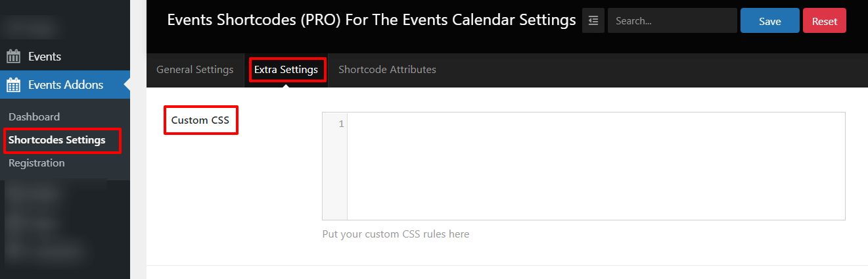Click inside the Custom CSS code editor
The height and width of the screenshot is (279, 868).
595,166
